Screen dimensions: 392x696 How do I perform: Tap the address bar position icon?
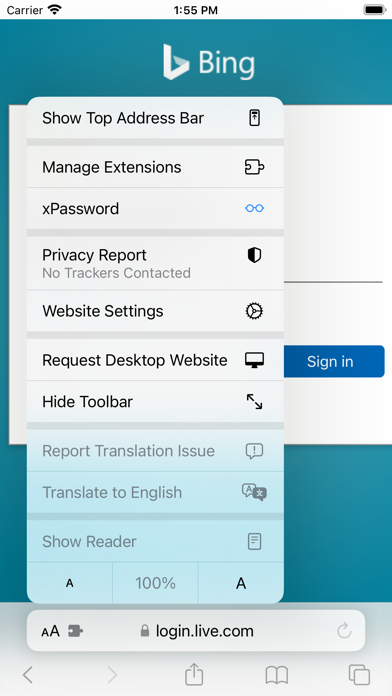254,118
